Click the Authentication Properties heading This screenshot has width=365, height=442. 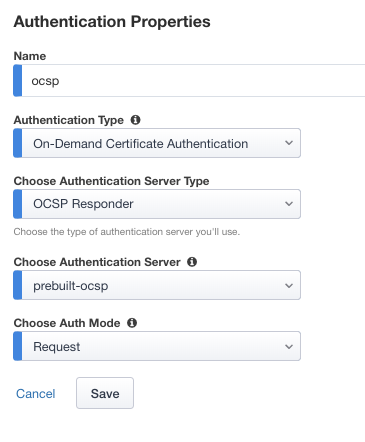point(112,22)
